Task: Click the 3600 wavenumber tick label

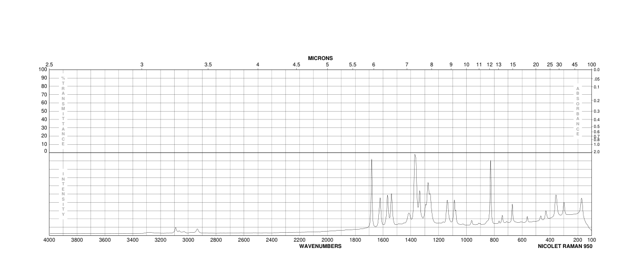Action: coord(105,241)
